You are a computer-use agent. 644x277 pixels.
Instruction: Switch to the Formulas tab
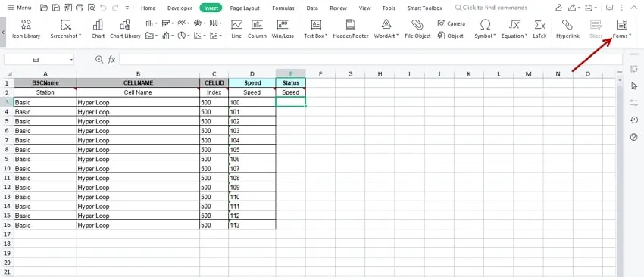(x=283, y=8)
